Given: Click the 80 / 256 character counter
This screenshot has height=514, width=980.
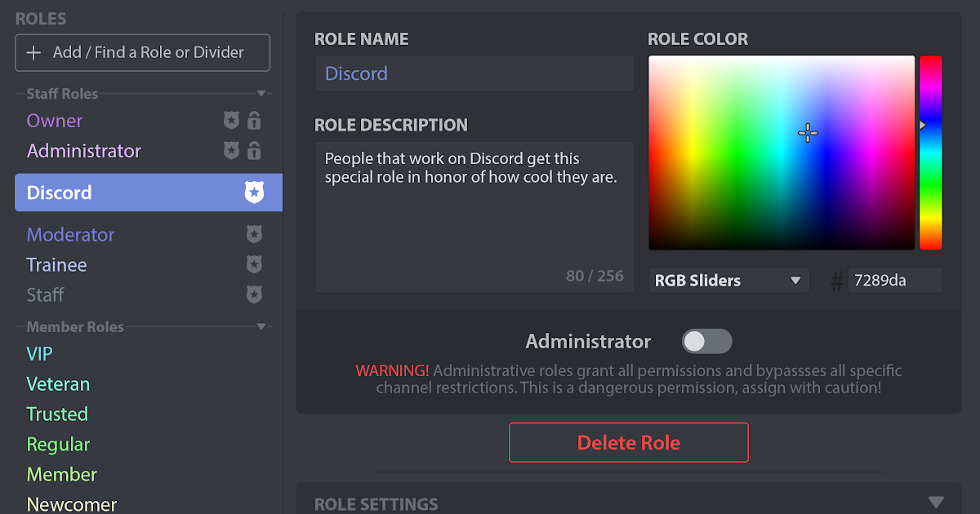Looking at the screenshot, I should click(595, 276).
